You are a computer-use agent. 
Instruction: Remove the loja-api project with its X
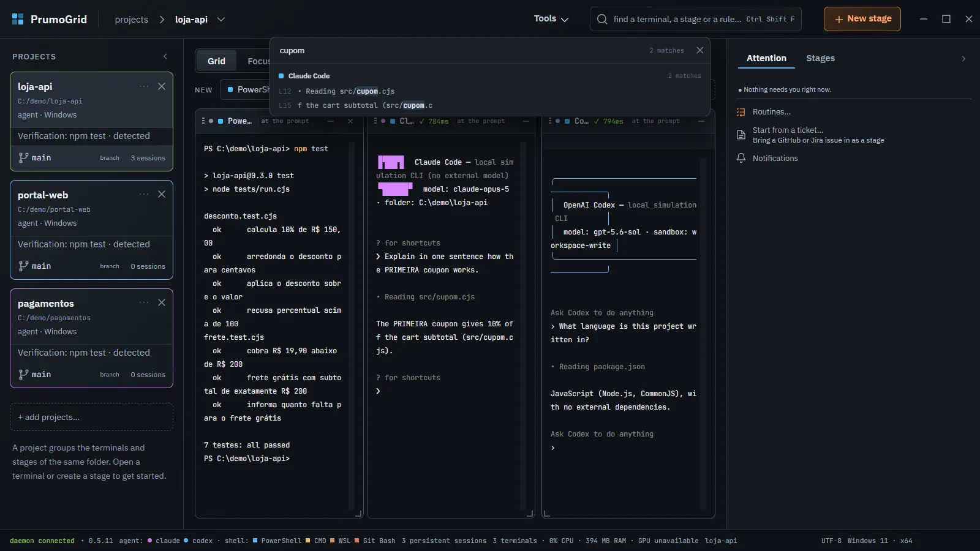pyautogui.click(x=162, y=86)
